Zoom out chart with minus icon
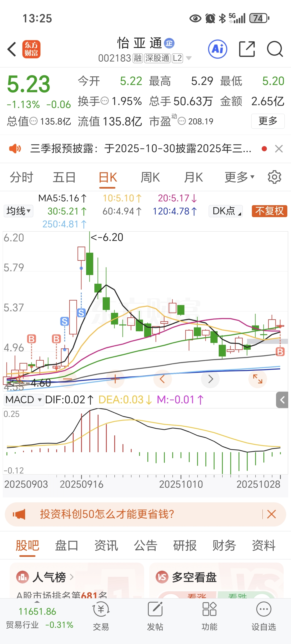Image resolution: width=291 pixels, height=644 pixels. [67, 379]
